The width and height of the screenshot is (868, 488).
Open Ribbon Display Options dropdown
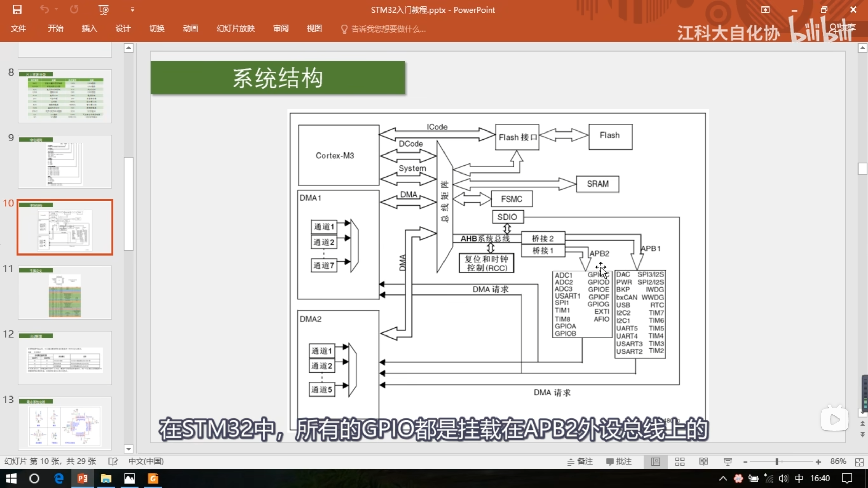click(765, 9)
